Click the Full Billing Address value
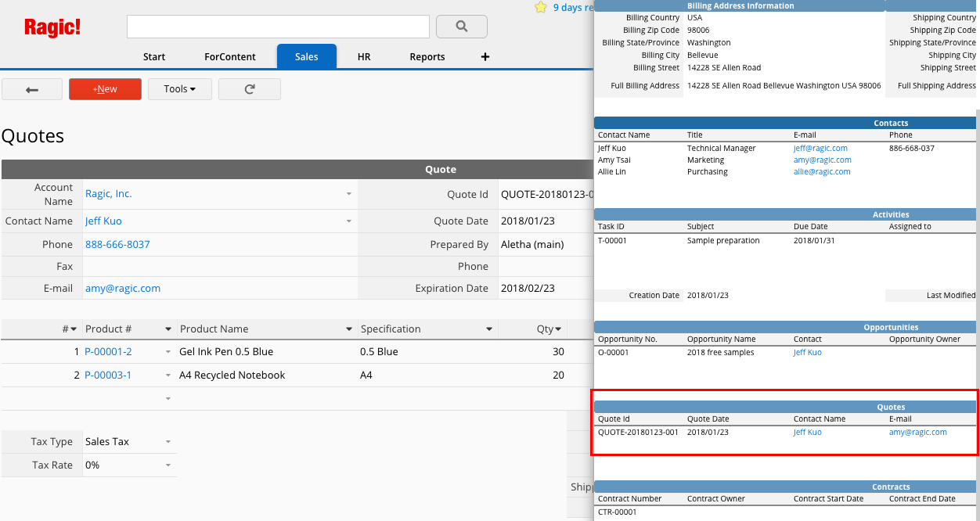 click(784, 86)
